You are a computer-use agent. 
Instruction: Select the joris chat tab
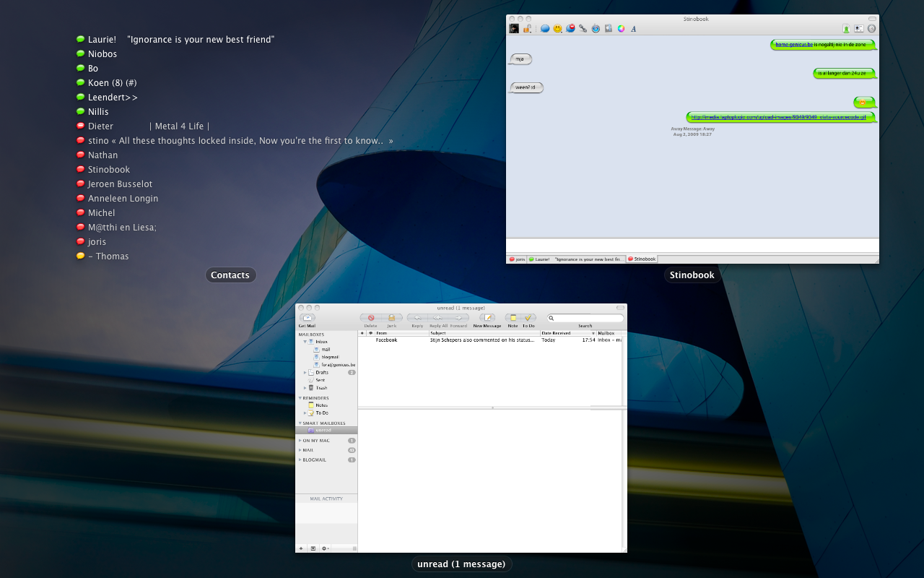(x=517, y=259)
